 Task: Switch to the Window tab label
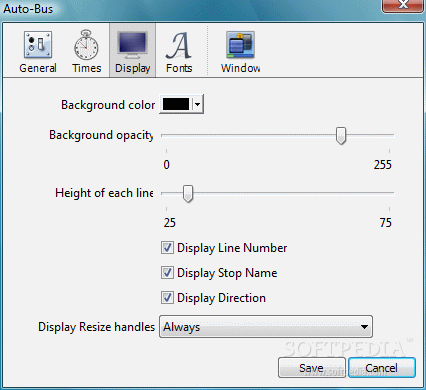coord(240,68)
